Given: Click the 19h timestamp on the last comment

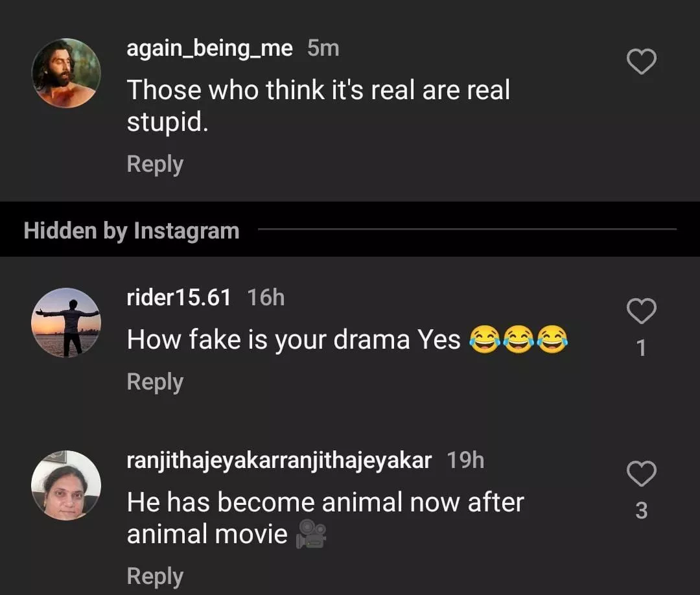Looking at the screenshot, I should point(465,460).
